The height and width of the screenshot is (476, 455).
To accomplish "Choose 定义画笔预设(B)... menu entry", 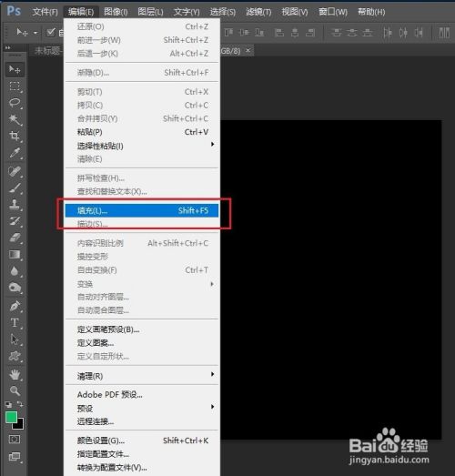I will click(142, 329).
